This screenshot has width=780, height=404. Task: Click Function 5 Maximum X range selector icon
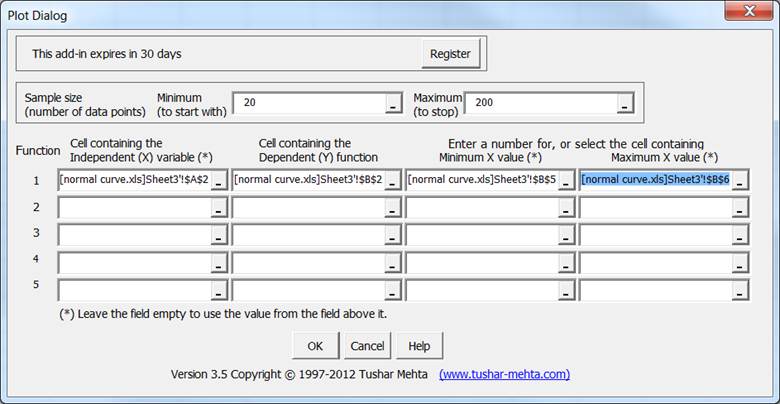[x=739, y=290]
